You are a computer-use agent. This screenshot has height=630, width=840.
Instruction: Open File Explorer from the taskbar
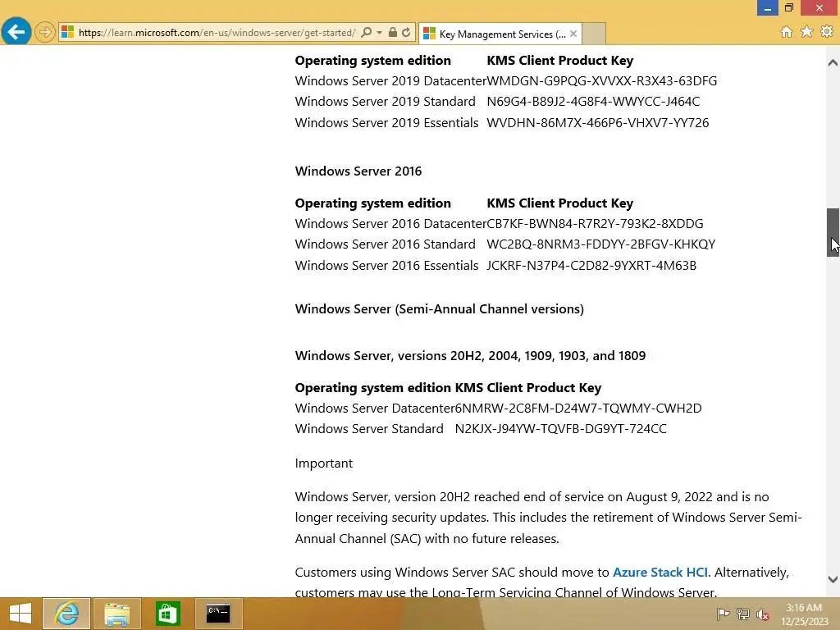point(116,614)
